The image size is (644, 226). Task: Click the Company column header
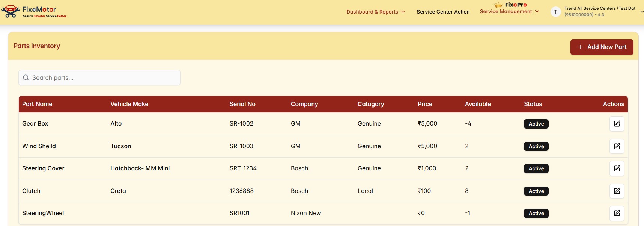[304, 104]
